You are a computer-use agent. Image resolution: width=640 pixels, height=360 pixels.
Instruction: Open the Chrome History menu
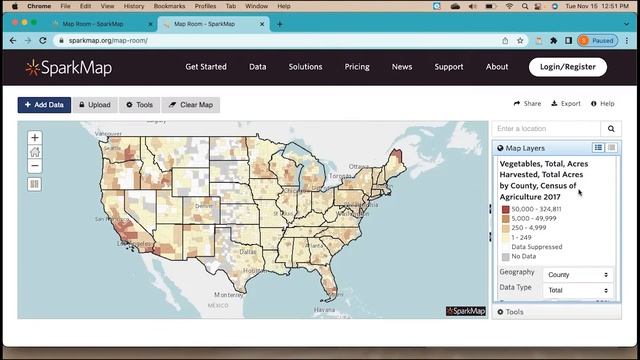(134, 6)
